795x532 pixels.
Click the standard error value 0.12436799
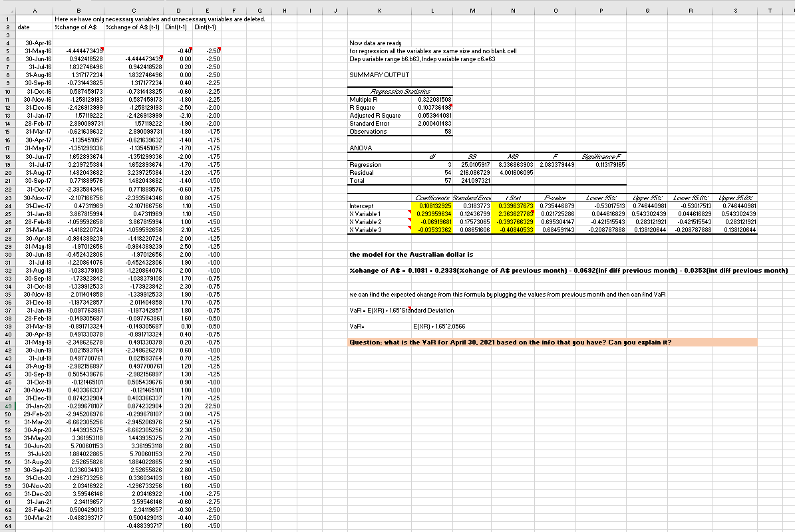click(x=472, y=214)
